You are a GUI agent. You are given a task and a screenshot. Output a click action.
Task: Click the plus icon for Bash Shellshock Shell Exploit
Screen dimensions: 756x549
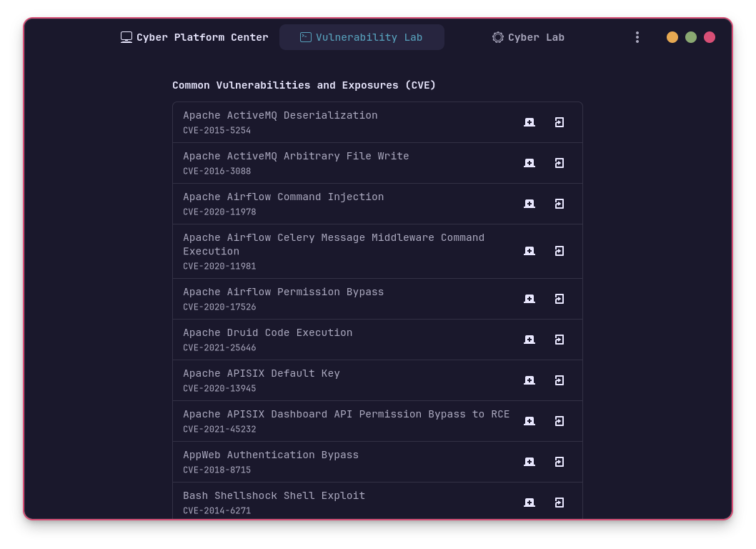coord(529,503)
